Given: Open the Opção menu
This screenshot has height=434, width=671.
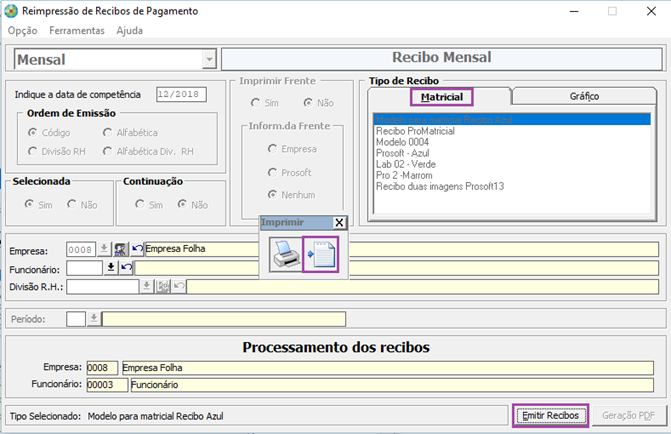Looking at the screenshot, I should coord(22,30).
